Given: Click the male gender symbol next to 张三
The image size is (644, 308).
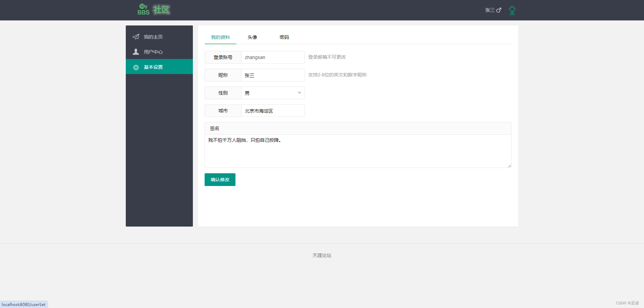Looking at the screenshot, I should pos(499,10).
